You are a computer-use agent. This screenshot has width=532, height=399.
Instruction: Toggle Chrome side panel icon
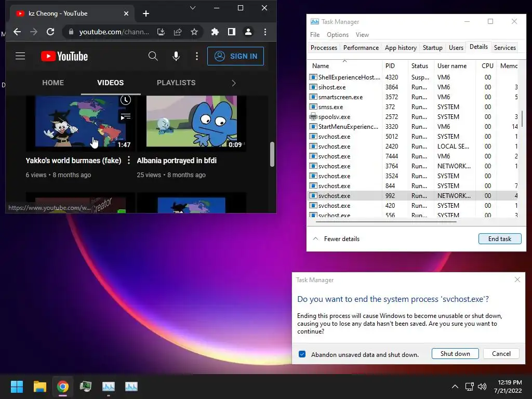(x=231, y=32)
